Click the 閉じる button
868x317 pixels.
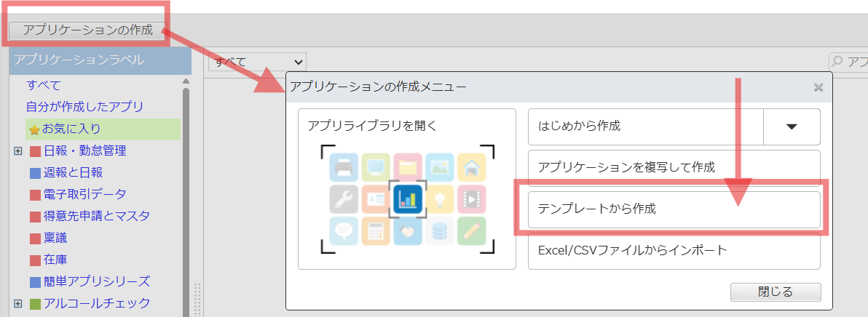pyautogui.click(x=776, y=292)
